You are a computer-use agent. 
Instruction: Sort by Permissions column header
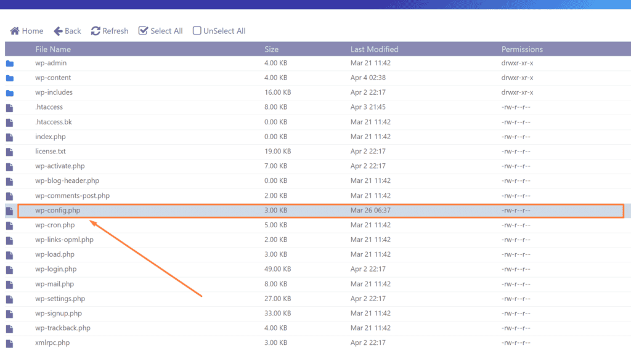tap(522, 49)
